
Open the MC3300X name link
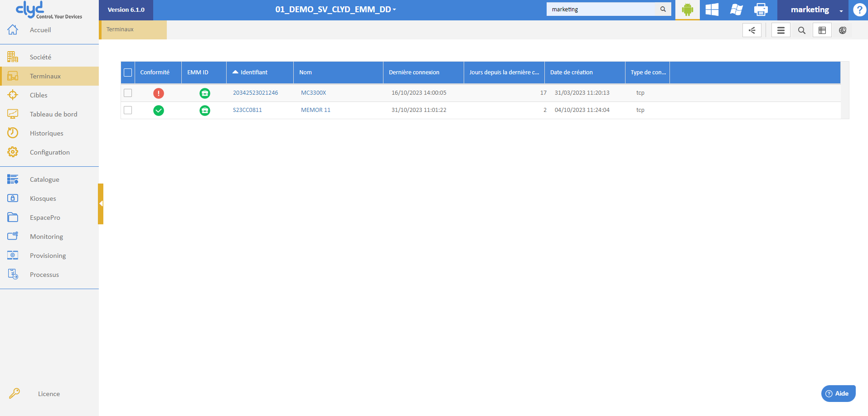pos(314,93)
